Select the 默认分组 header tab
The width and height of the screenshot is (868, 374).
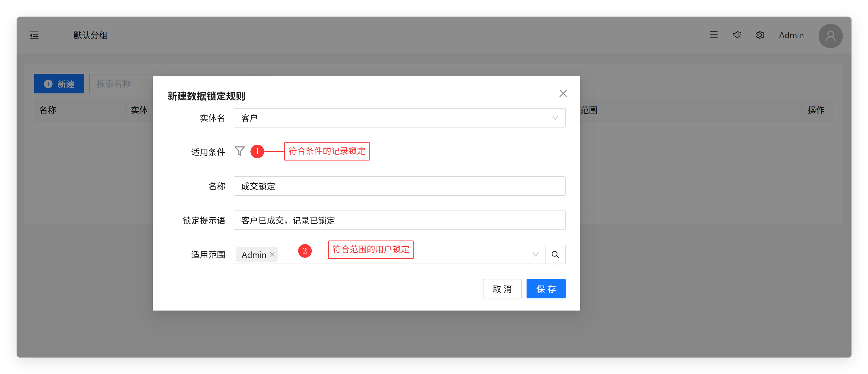click(x=90, y=35)
